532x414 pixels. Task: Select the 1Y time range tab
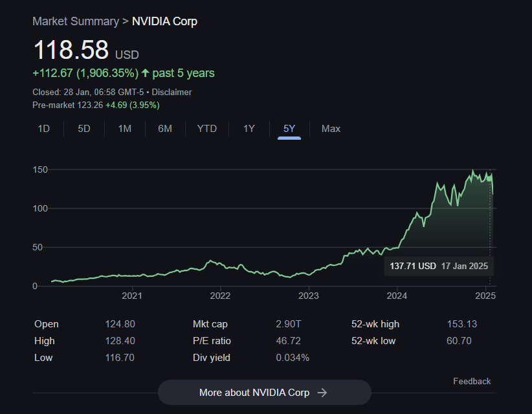[x=249, y=129]
